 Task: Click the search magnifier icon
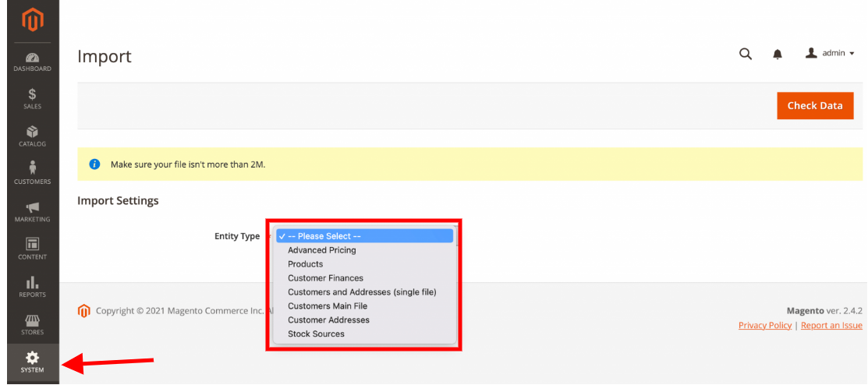click(746, 54)
